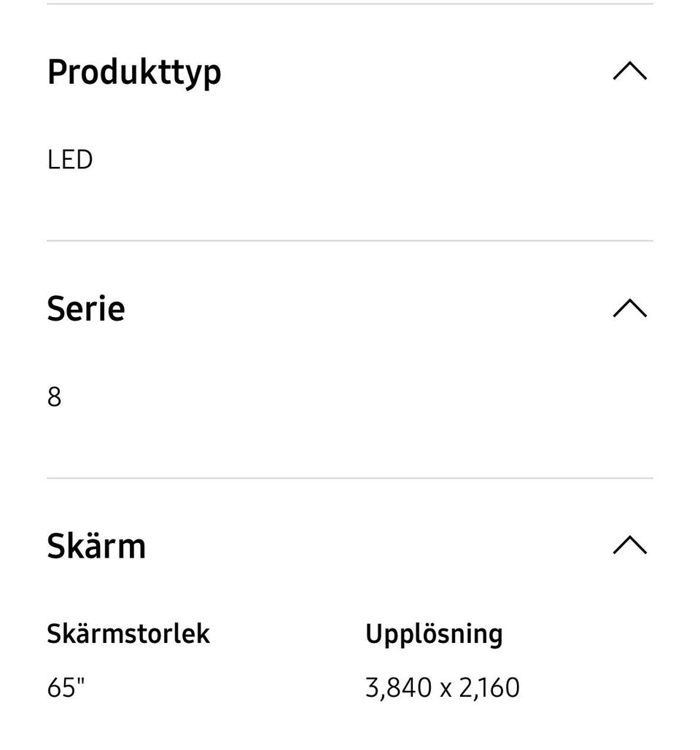Click the 65" screen size value
The width and height of the screenshot is (700, 750).
(66, 688)
